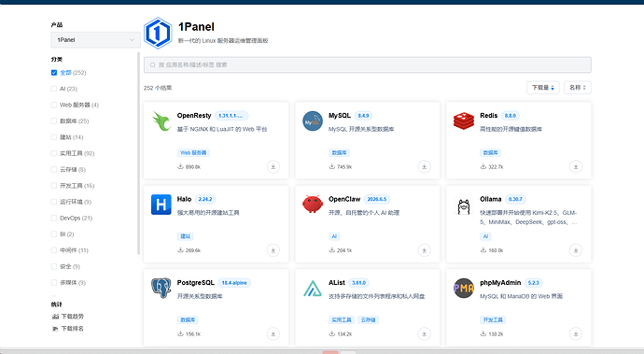This screenshot has width=644, height=354.
Task: Click the Ollama llama logo
Action: click(x=464, y=206)
